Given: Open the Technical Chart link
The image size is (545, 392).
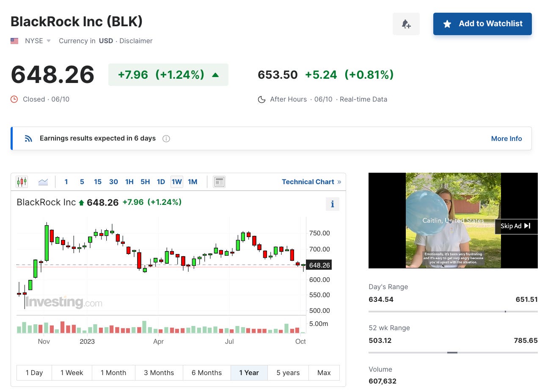Looking at the screenshot, I should (311, 182).
